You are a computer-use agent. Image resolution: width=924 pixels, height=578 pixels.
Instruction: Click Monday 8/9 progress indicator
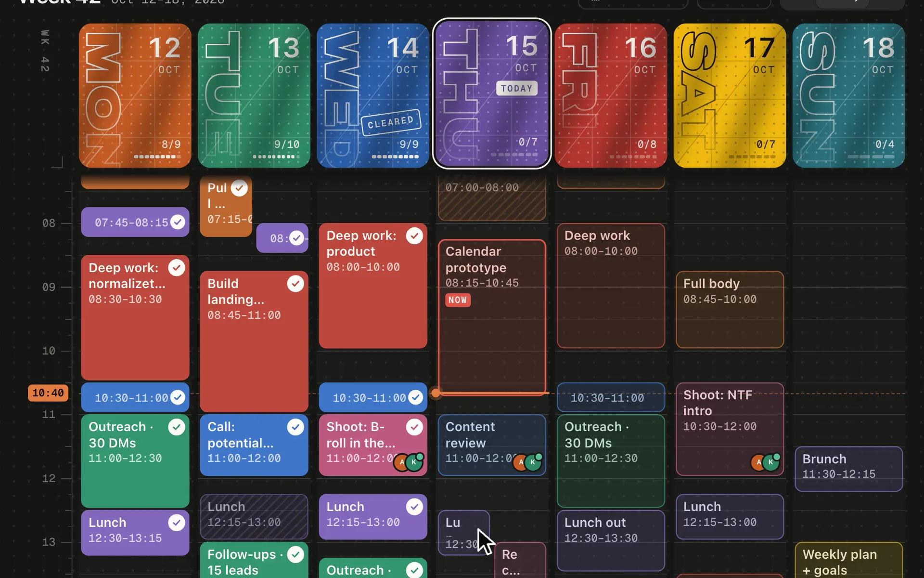(x=157, y=149)
